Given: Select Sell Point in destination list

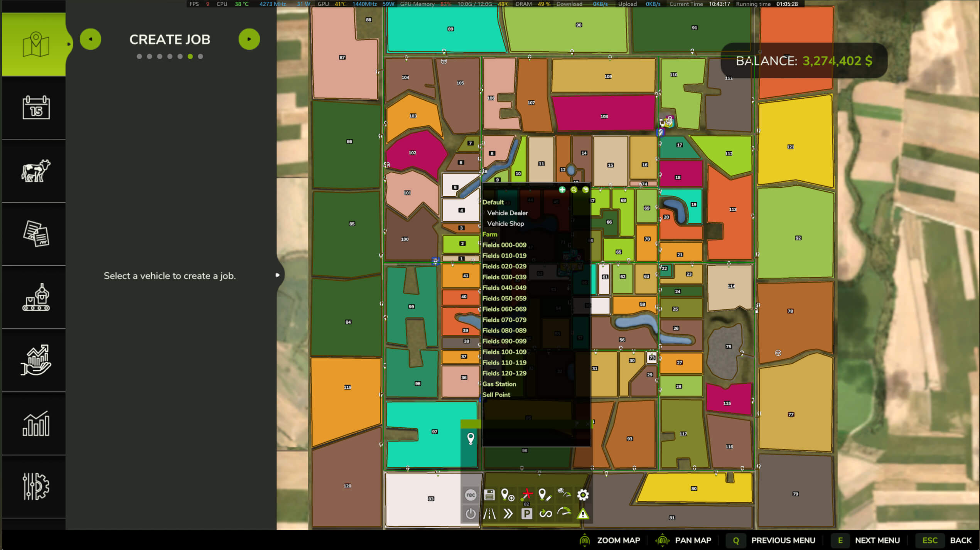Looking at the screenshot, I should tap(496, 395).
